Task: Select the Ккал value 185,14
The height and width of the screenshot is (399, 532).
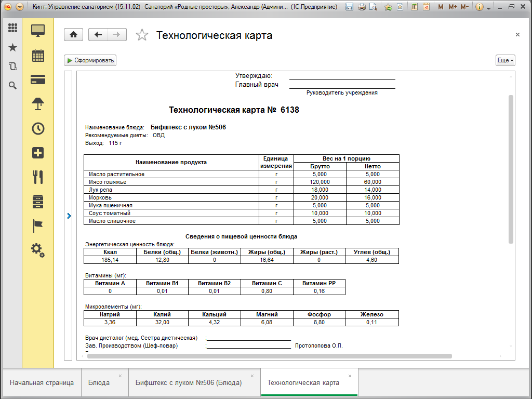Action: coord(110,260)
